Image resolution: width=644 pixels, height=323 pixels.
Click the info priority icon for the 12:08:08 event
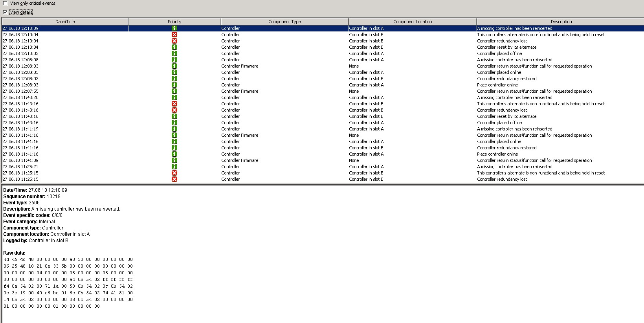pyautogui.click(x=174, y=60)
